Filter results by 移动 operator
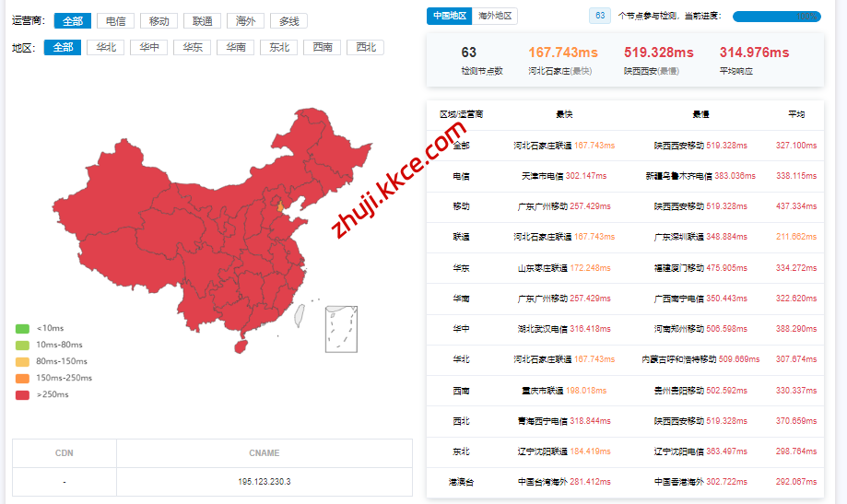847x504 pixels. point(159,21)
